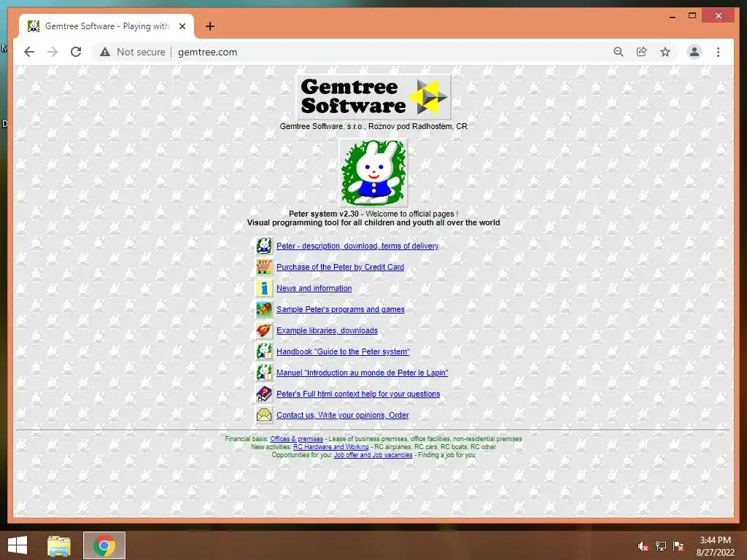747x560 pixels.
Task: Open Contact us, Write your opinions link
Action: [343, 415]
